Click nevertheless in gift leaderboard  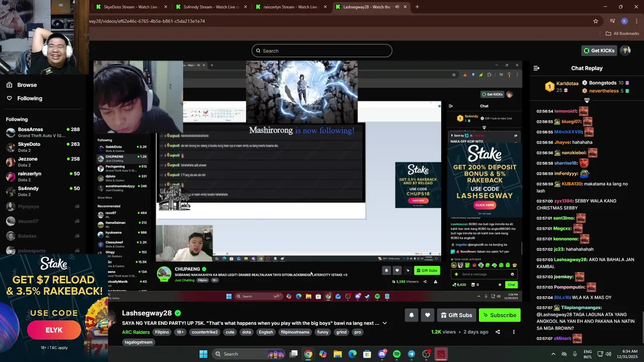[604, 91]
